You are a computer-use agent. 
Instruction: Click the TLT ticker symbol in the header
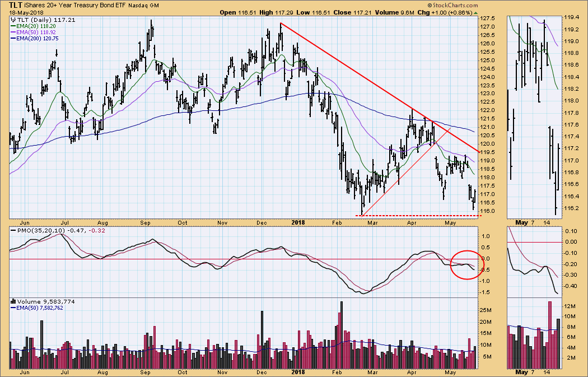[16, 5]
